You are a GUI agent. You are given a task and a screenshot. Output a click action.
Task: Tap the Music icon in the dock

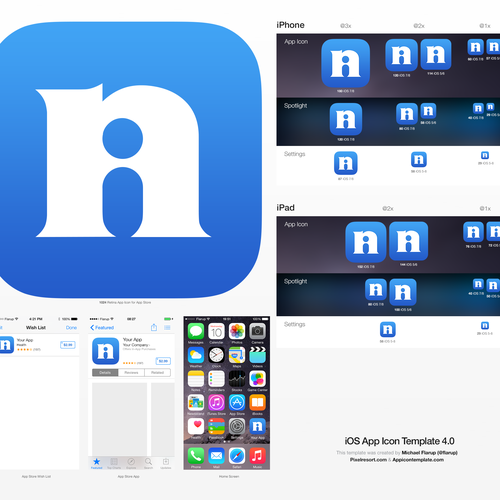coord(257,455)
